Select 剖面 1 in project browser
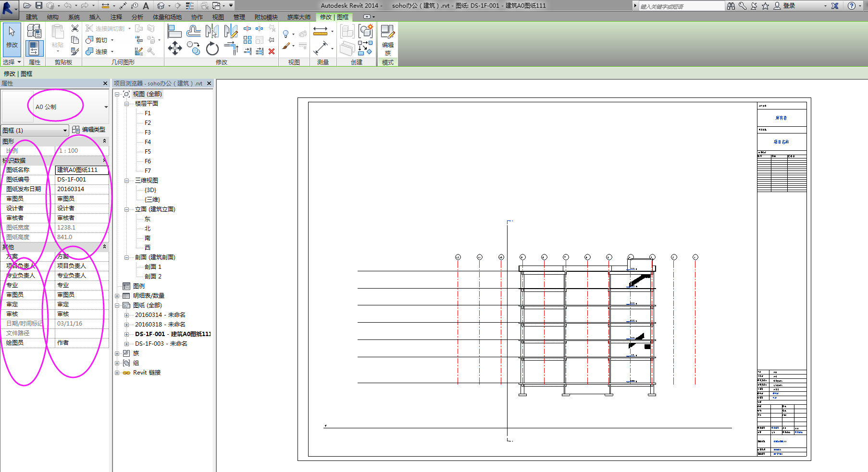This screenshot has height=472, width=868. click(x=153, y=267)
